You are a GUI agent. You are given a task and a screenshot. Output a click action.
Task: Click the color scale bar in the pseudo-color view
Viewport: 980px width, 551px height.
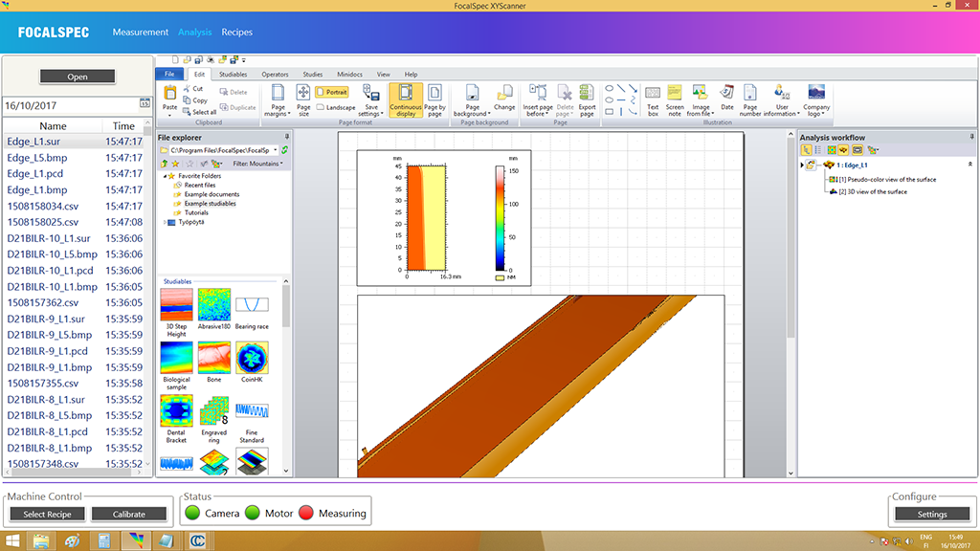point(500,218)
